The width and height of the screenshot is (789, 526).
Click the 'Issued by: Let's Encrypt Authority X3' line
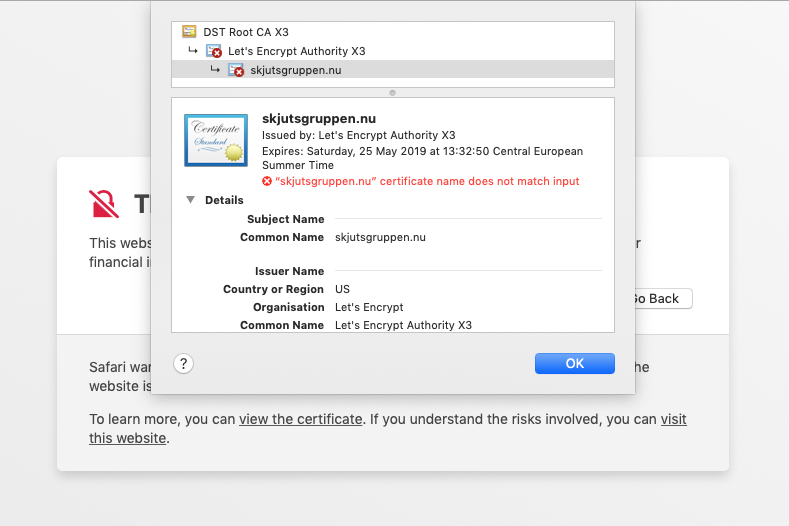tap(359, 135)
